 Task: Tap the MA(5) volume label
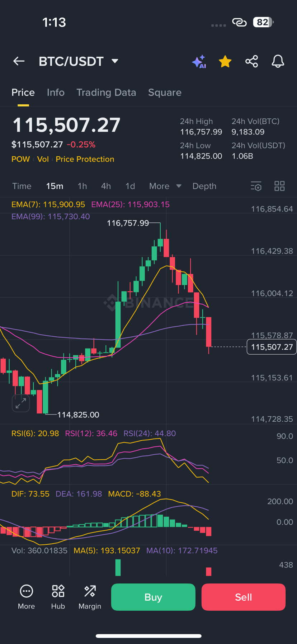(x=107, y=551)
